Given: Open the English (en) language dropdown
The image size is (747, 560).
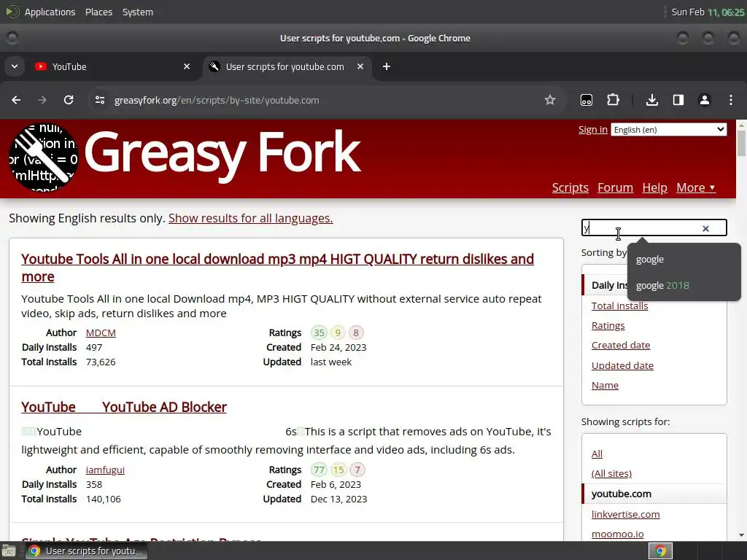Looking at the screenshot, I should (669, 130).
